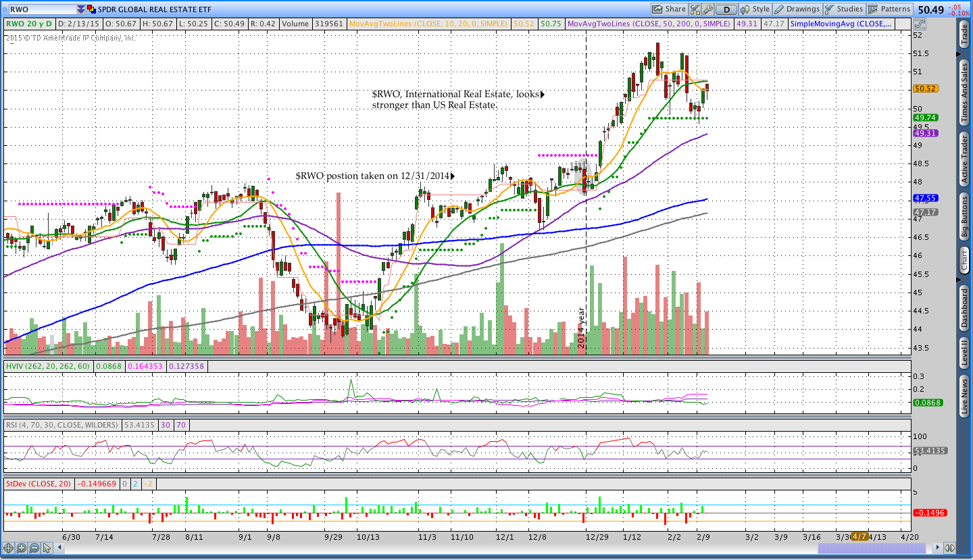Click the purple horizontal scrollbar thumb
973x560 pixels.
pyautogui.click(x=872, y=548)
